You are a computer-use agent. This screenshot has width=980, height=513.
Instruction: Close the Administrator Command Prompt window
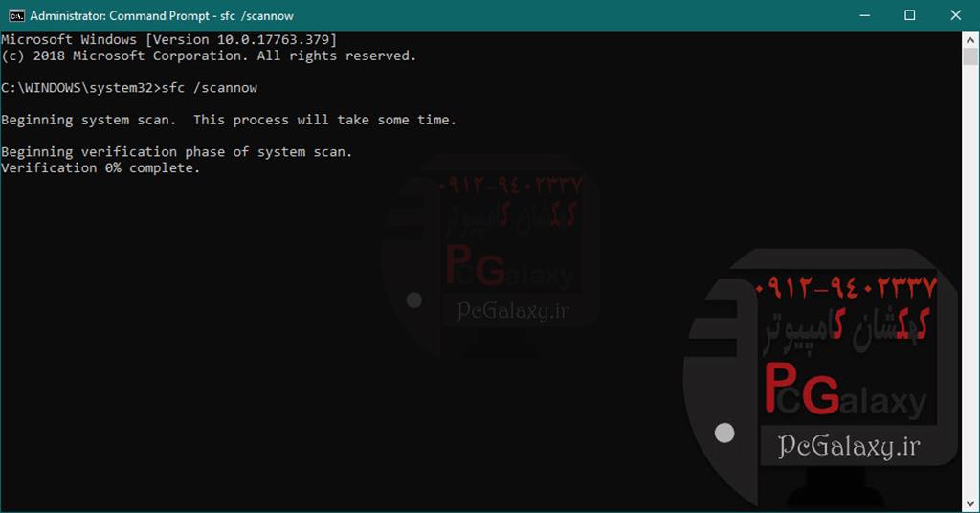954,15
